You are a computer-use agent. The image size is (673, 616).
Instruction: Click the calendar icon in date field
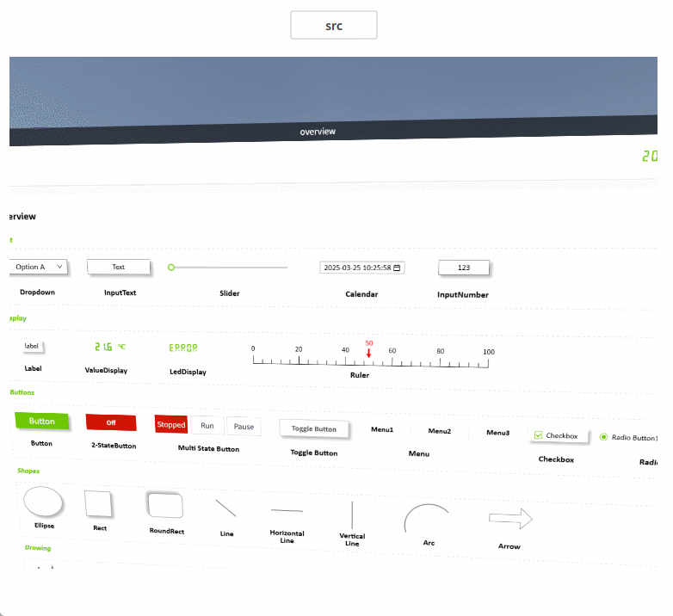pos(397,268)
